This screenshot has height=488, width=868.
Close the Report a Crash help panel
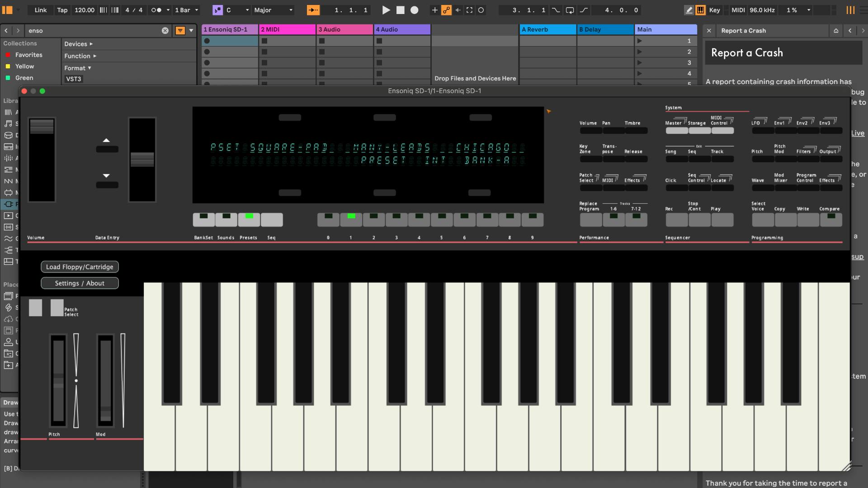(709, 31)
